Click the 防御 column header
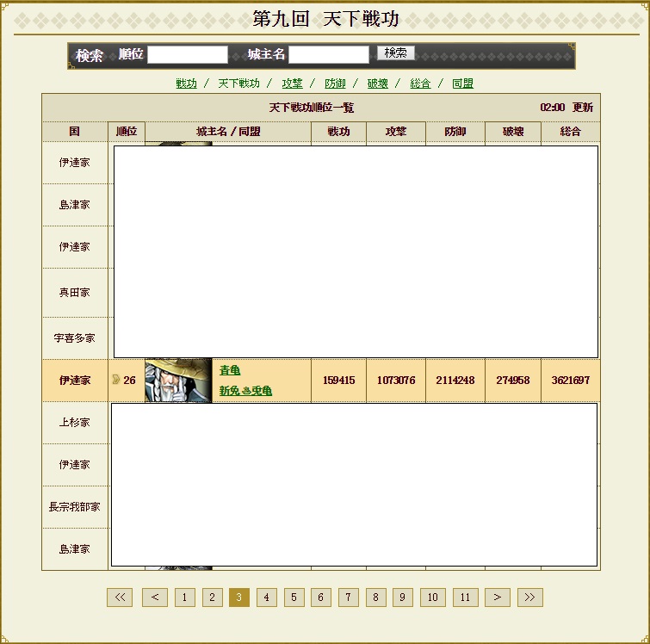Image resolution: width=650 pixels, height=644 pixels. tap(455, 132)
